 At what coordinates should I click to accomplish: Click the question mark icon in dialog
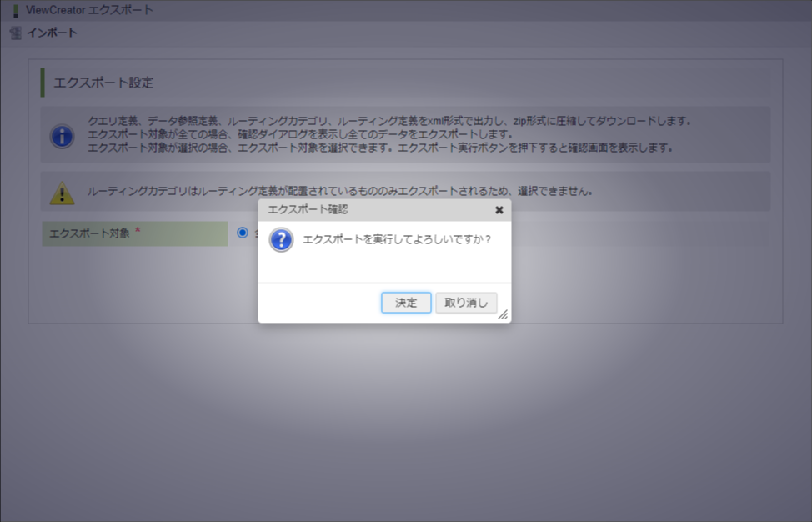(281, 240)
